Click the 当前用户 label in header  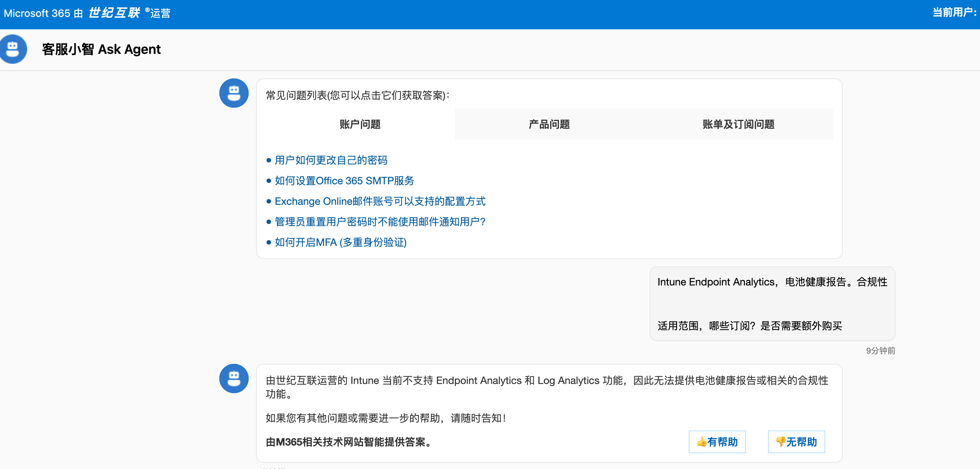coord(955,12)
